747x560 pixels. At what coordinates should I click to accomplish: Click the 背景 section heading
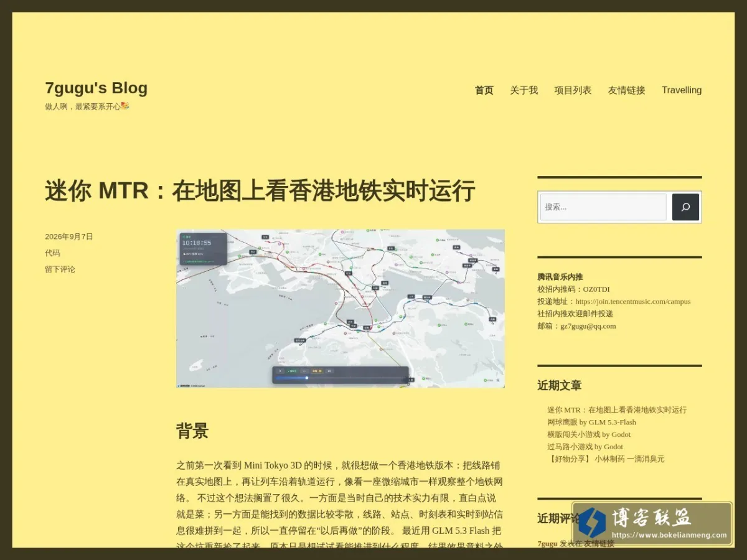192,431
